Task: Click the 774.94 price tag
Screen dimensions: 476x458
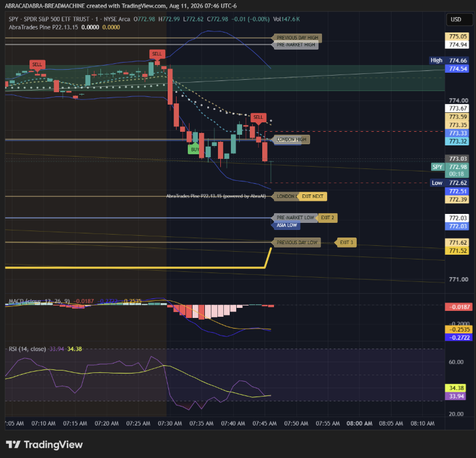Action: (x=457, y=45)
